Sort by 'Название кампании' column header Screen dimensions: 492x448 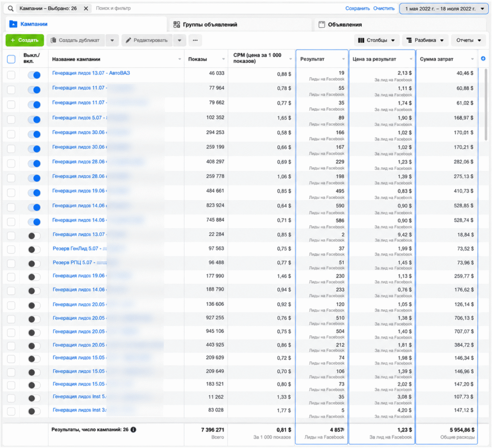point(76,59)
